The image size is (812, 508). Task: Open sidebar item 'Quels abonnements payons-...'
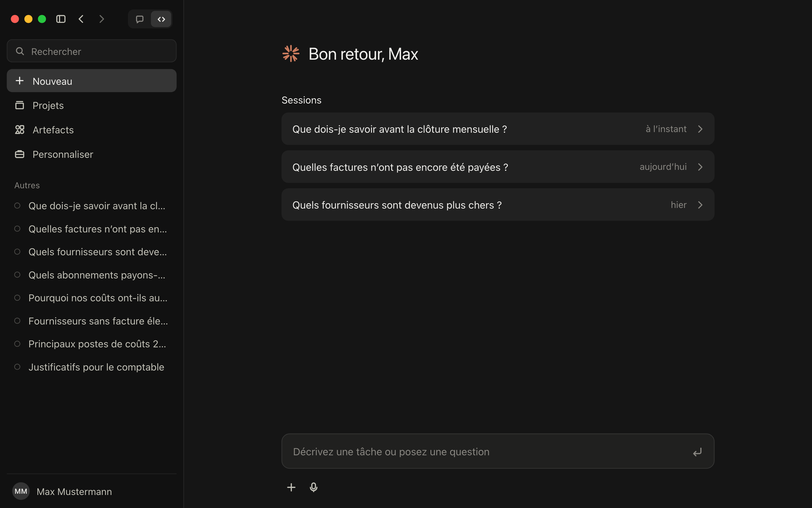click(92, 275)
